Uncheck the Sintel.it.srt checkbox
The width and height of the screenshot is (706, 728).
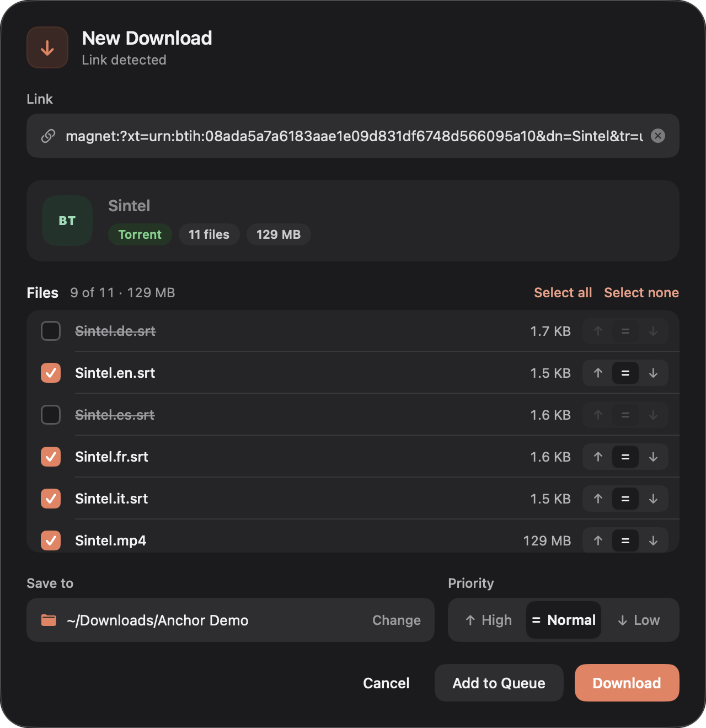51,499
